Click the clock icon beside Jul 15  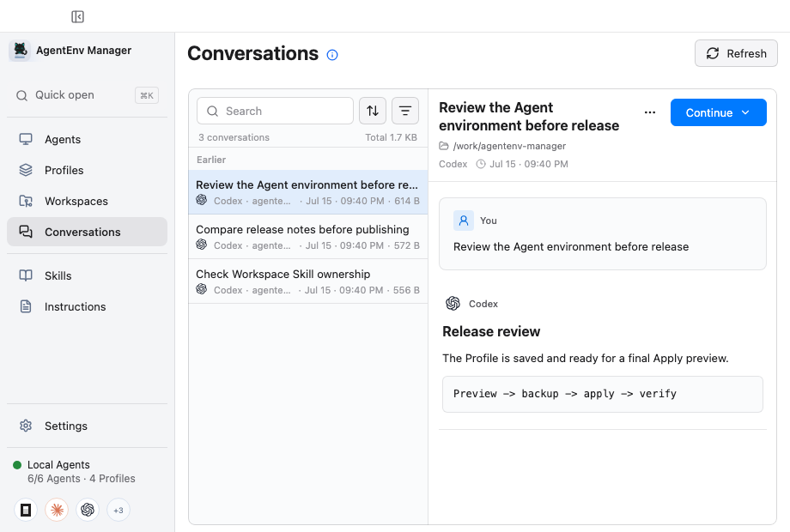click(x=481, y=164)
